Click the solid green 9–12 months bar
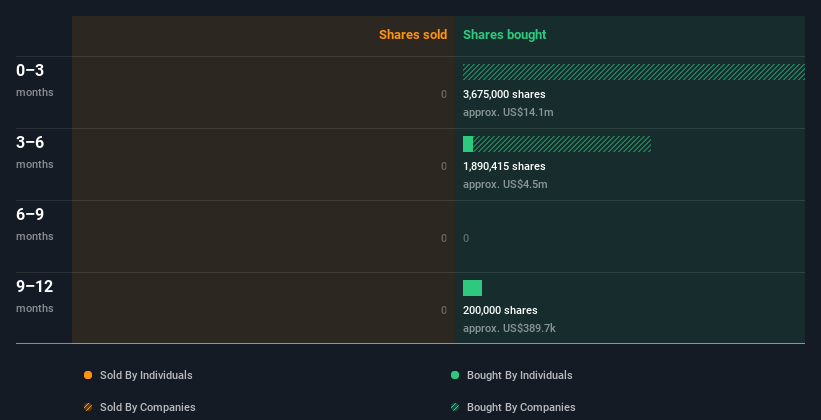The height and width of the screenshot is (420, 821). (x=472, y=288)
